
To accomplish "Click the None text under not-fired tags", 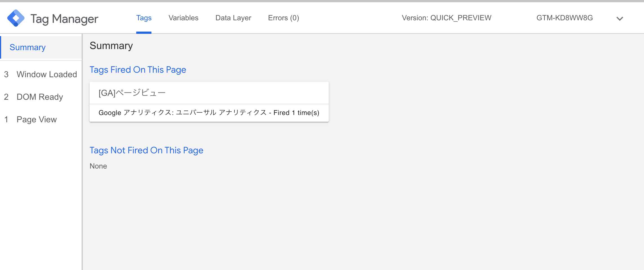I will 98,166.
